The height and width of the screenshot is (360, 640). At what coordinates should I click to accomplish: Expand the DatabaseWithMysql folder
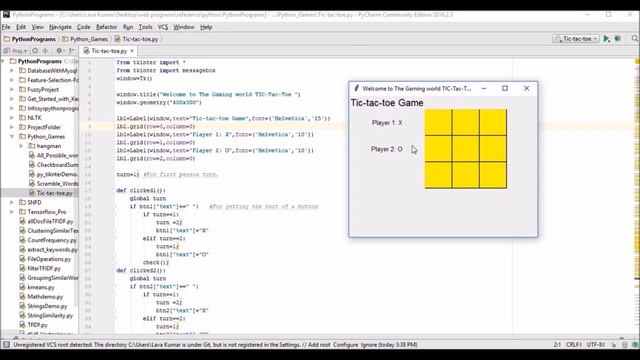point(12,71)
